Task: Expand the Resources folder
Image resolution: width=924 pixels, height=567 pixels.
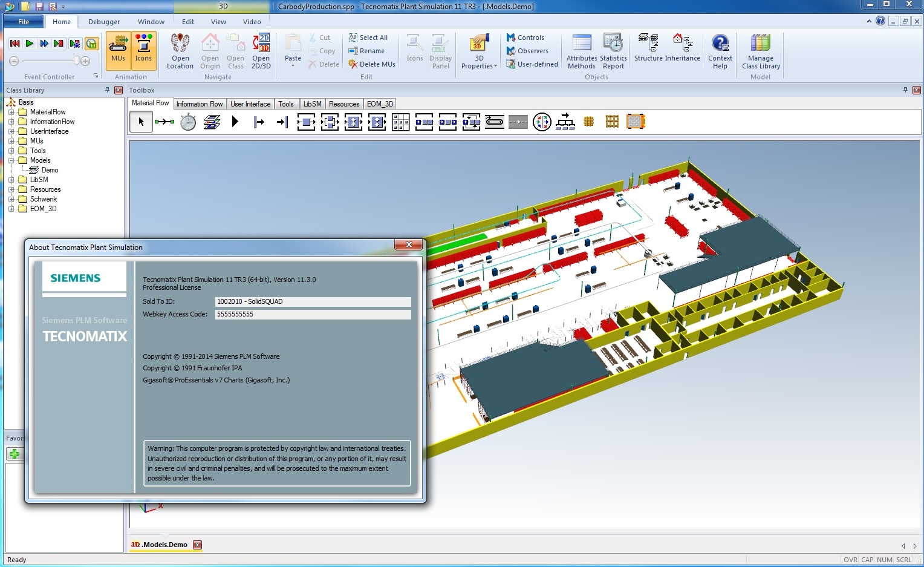Action: click(11, 189)
